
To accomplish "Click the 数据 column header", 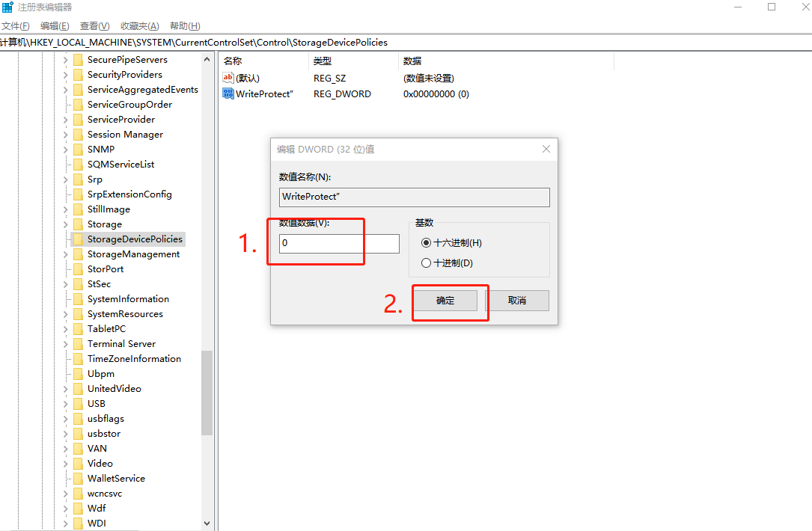I will click(x=412, y=61).
